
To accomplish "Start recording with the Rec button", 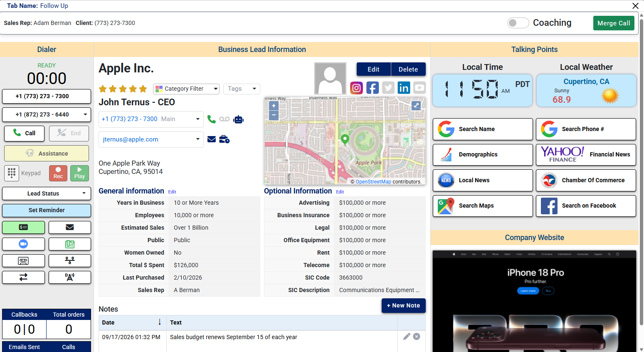I will (58, 173).
